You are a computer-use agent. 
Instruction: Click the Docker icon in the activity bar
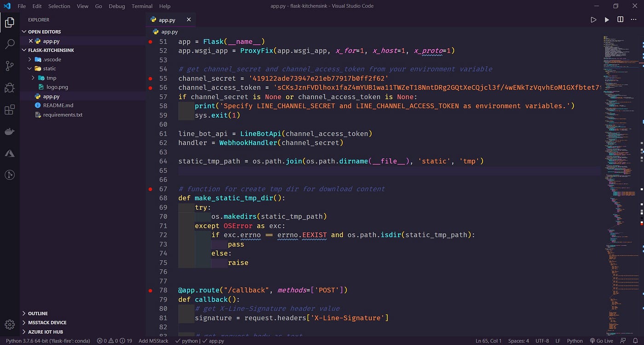(x=10, y=131)
